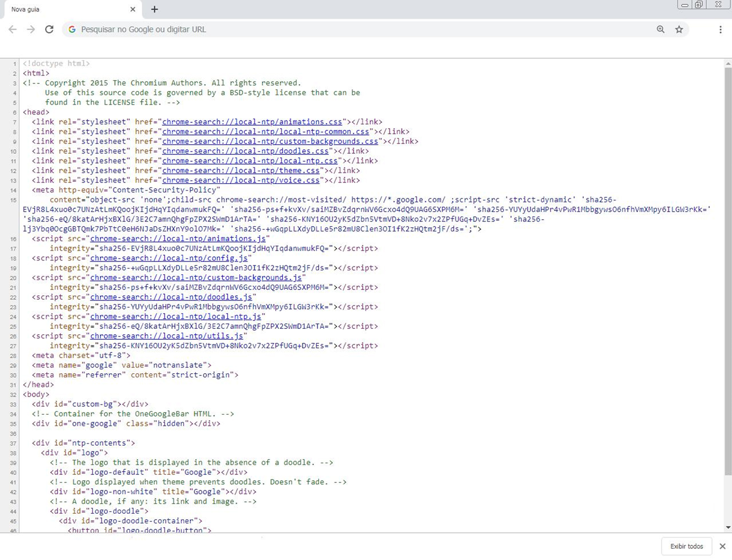Click the '<div id="logo">' line
This screenshot has width=732, height=560.
coord(74,452)
